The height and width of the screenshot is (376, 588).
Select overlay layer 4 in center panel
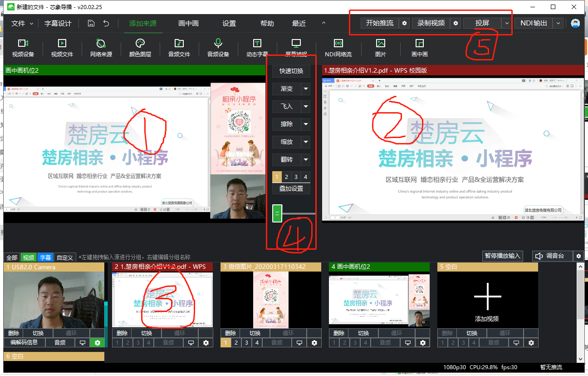[x=305, y=177]
